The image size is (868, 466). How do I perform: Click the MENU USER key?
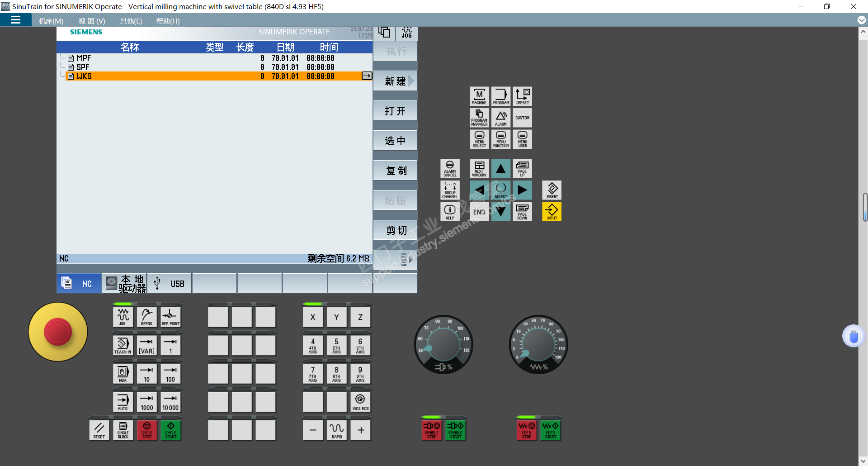pos(522,139)
